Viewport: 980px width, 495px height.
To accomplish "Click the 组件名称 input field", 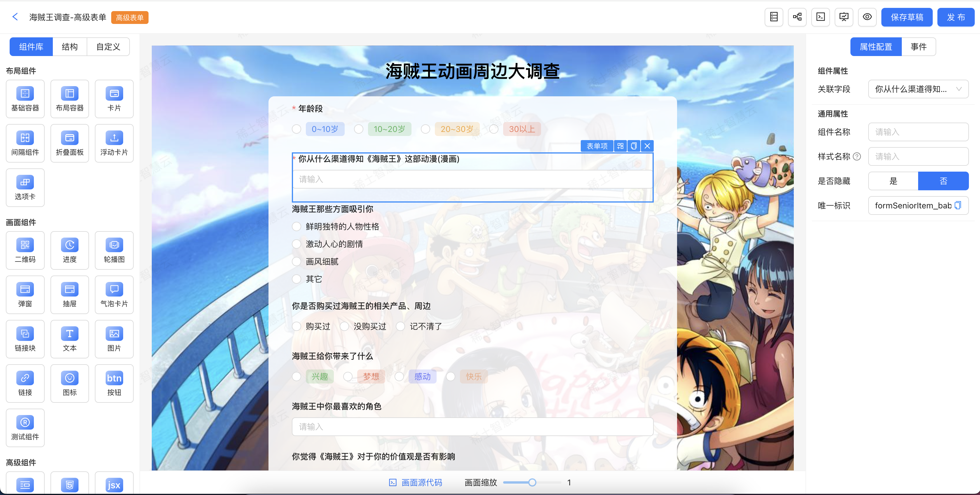I will click(918, 132).
